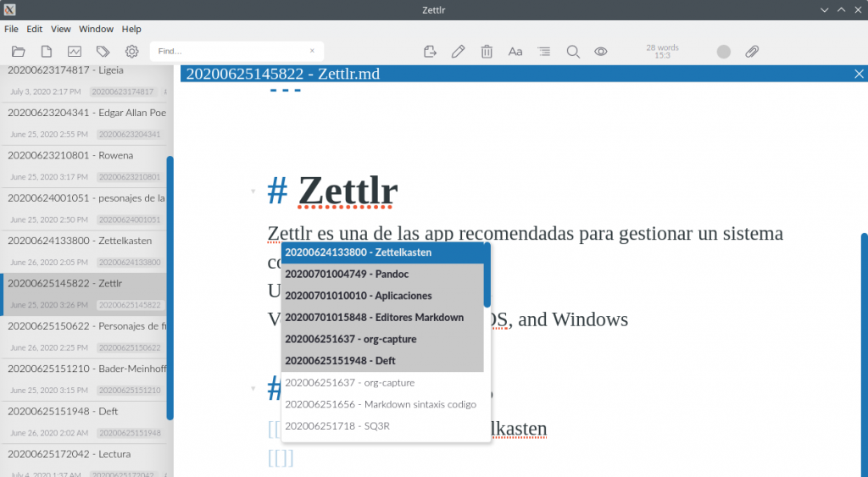
Task: Choose 20200701010010 - Aplicaciones suggestion
Action: pos(382,296)
